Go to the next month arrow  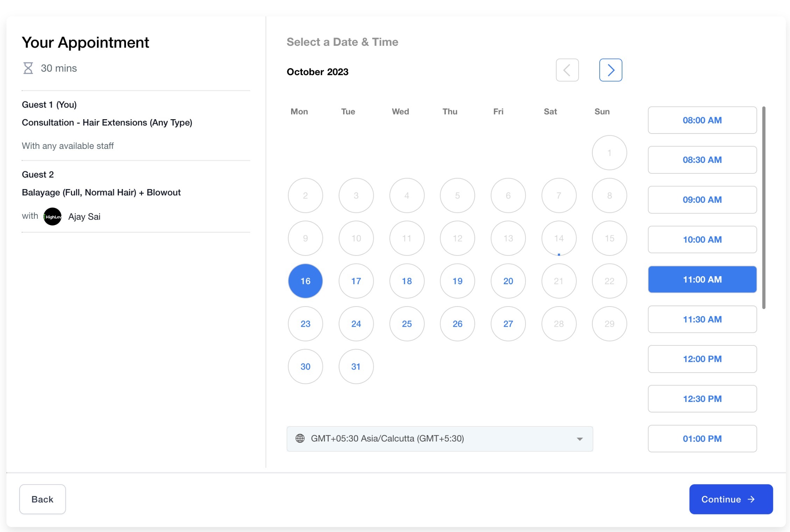(x=610, y=70)
